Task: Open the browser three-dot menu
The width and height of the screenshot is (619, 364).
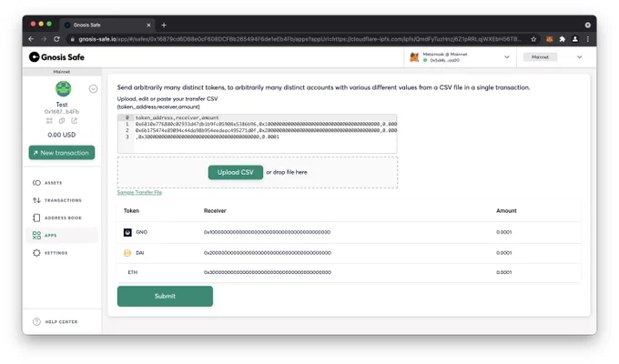Action: 588,39
